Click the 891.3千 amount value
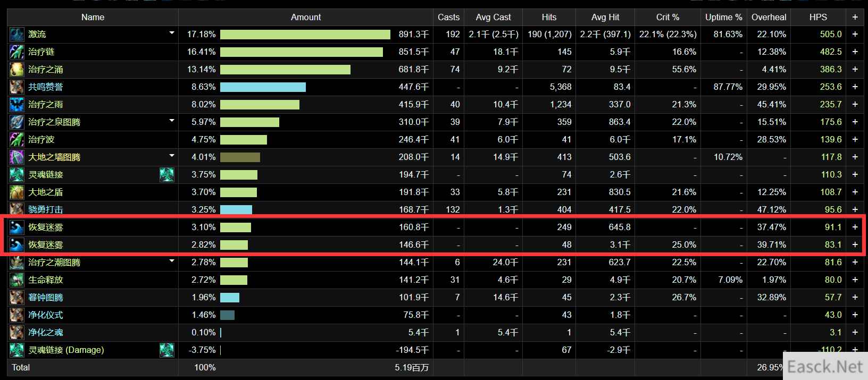 coord(414,35)
